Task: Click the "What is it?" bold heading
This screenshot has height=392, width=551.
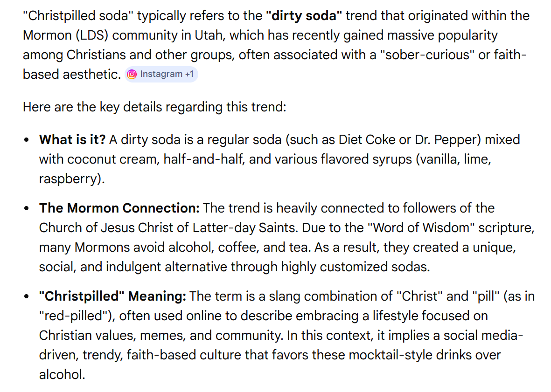Action: (72, 139)
